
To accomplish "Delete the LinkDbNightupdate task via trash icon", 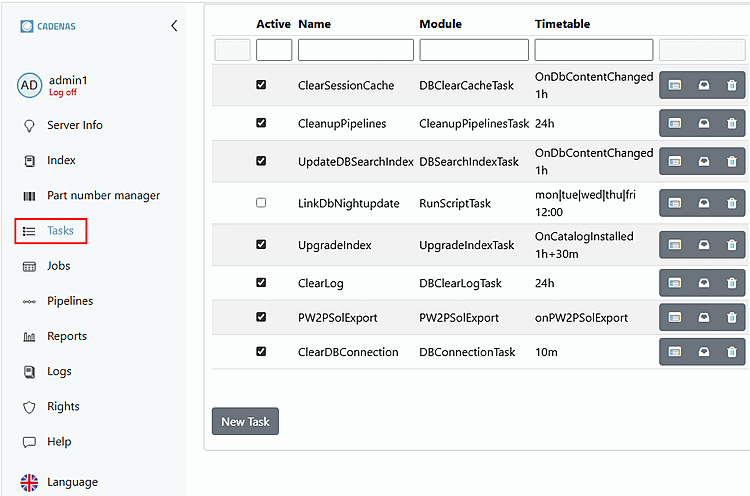I will point(732,204).
